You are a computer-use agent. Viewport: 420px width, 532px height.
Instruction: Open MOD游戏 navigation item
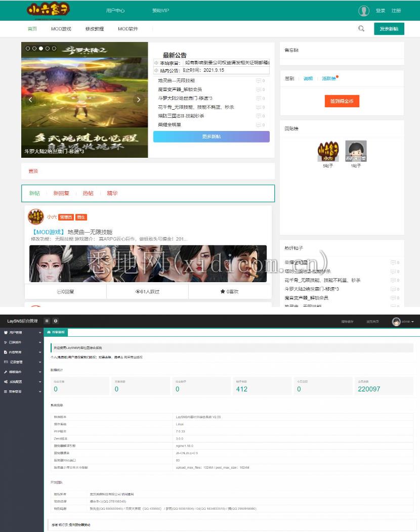tap(61, 29)
